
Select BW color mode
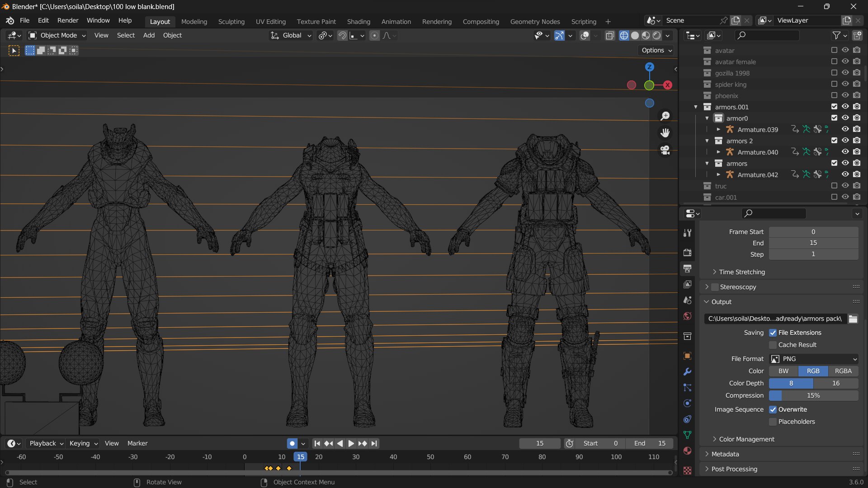coord(783,371)
